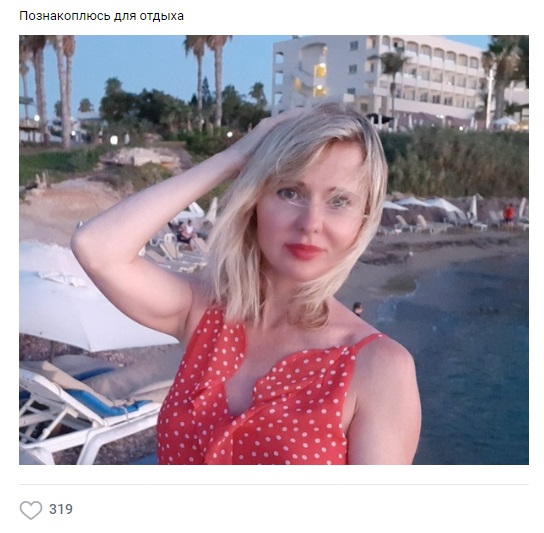Click the person in red on the beach
This screenshot has width=544, height=533.
(509, 215)
